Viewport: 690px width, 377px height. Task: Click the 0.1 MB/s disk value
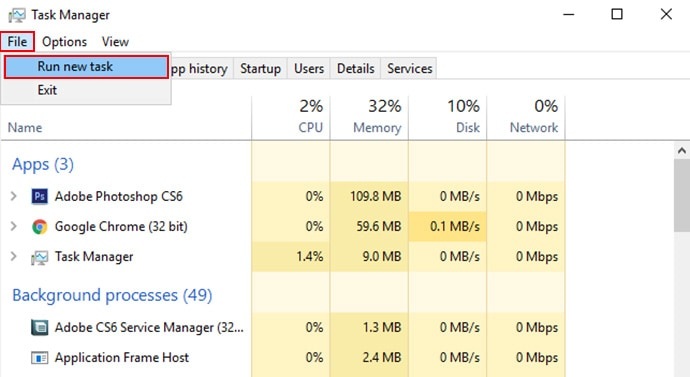(455, 227)
